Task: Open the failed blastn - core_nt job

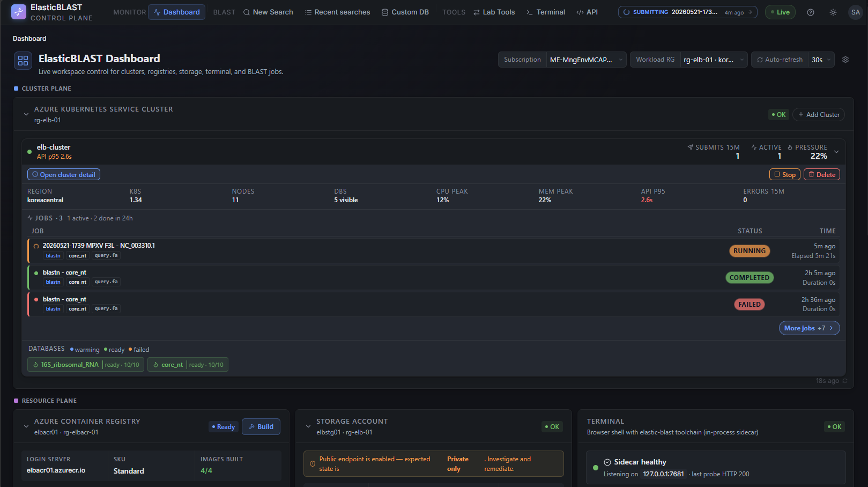Action: pyautogui.click(x=434, y=304)
